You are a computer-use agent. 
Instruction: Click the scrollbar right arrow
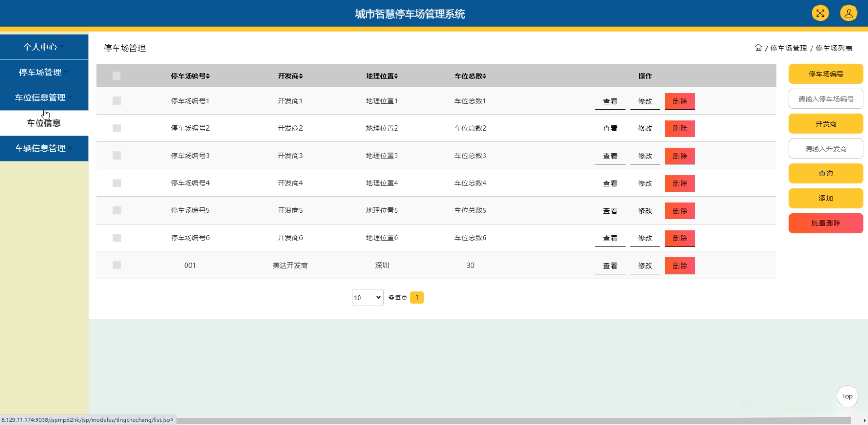(x=864, y=420)
